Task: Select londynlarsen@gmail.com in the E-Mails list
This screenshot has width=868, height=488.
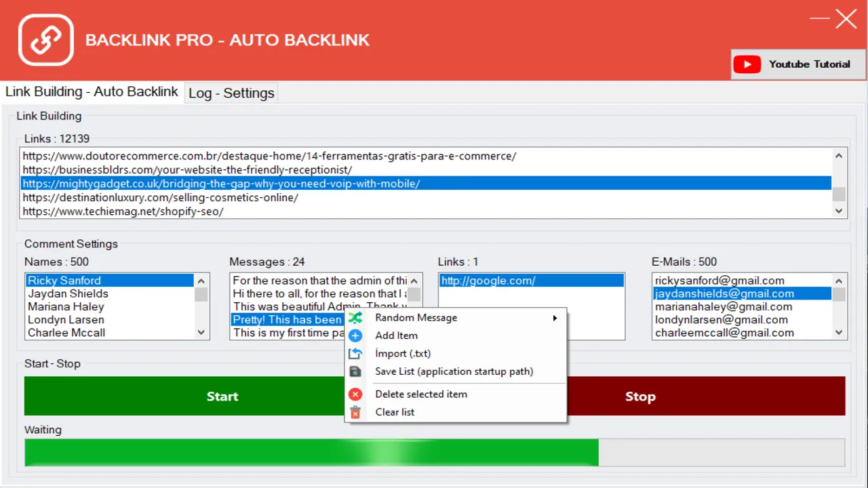Action: click(721, 320)
